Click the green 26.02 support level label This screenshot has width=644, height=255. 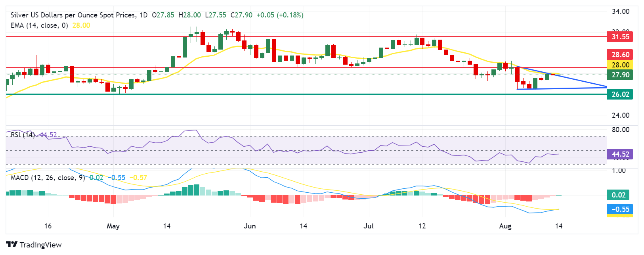click(620, 94)
